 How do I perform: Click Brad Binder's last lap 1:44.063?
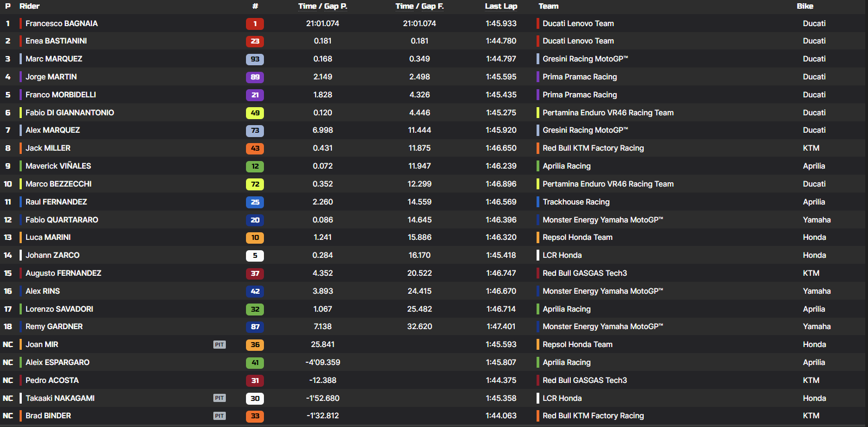[x=501, y=416]
